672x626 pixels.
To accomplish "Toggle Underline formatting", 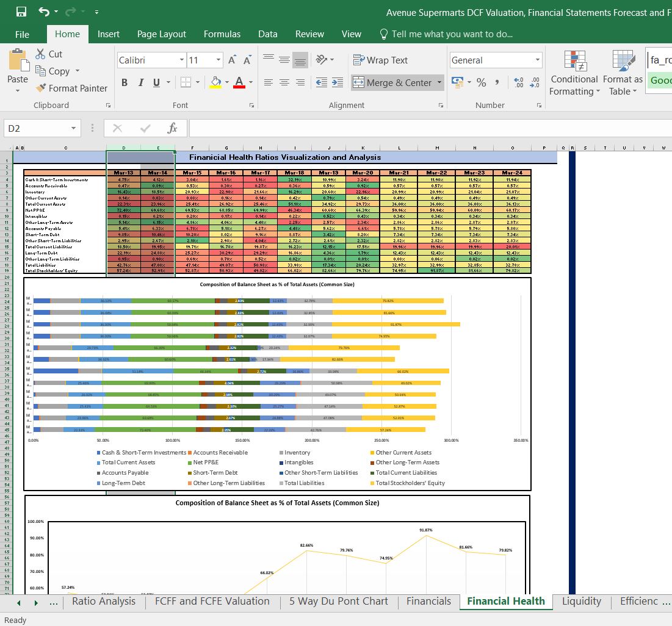I will pyautogui.click(x=156, y=82).
